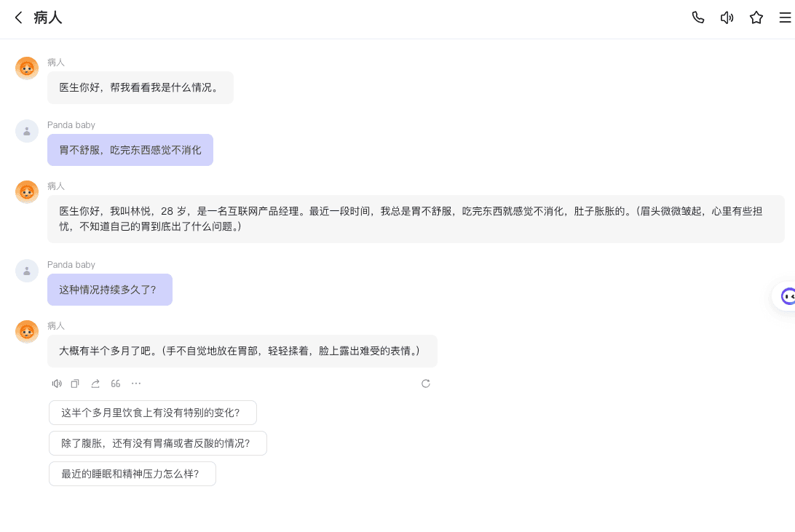Image resolution: width=795 pixels, height=532 pixels.
Task: Open more options below the last message
Action: [136, 384]
